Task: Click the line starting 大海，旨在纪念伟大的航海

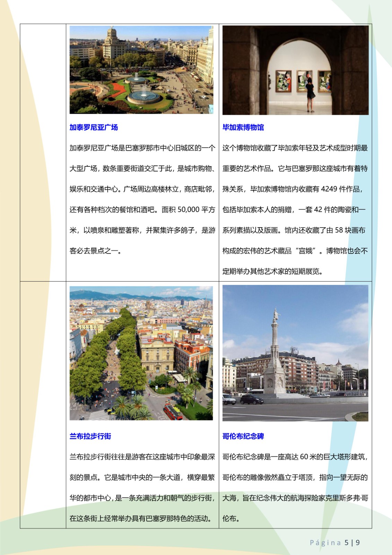Action: pyautogui.click(x=295, y=498)
